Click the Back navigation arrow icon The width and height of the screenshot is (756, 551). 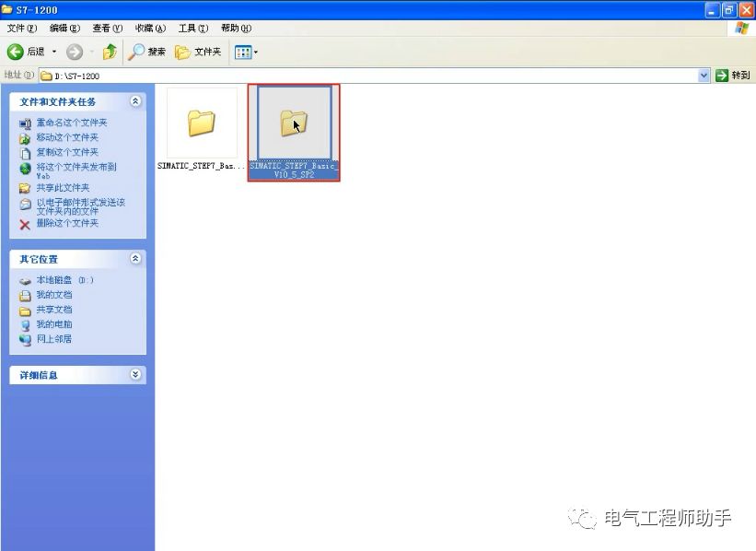(15, 52)
